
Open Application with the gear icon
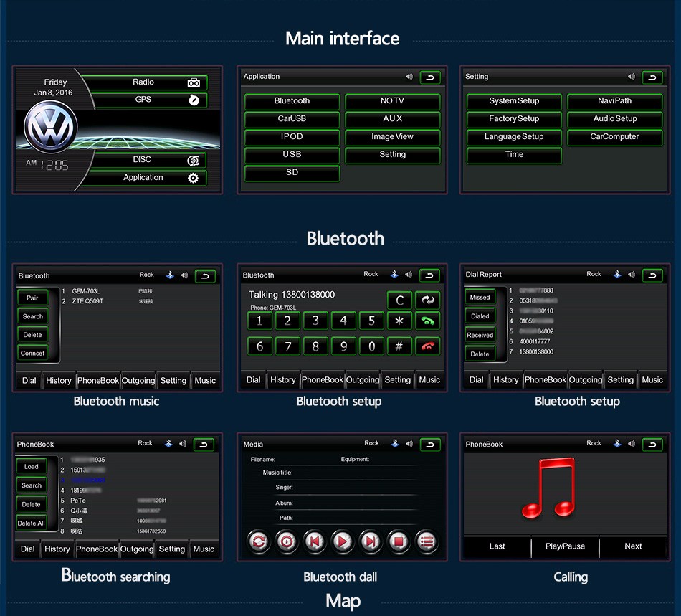click(193, 178)
